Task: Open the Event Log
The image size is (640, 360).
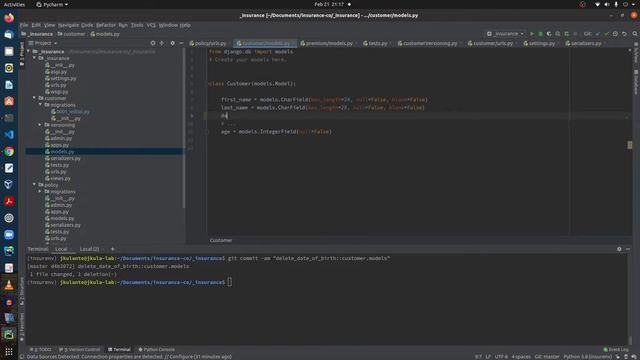Action: click(x=616, y=349)
